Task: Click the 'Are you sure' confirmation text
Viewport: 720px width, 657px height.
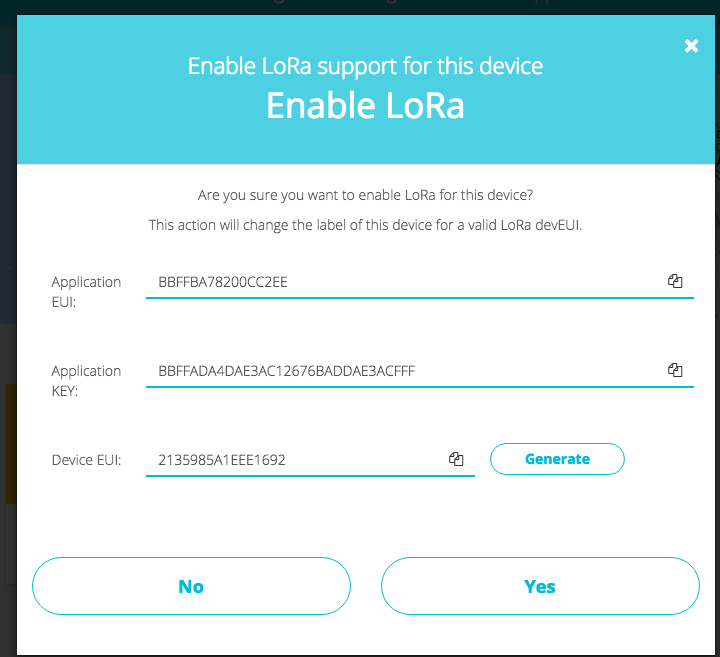Action: [x=365, y=195]
